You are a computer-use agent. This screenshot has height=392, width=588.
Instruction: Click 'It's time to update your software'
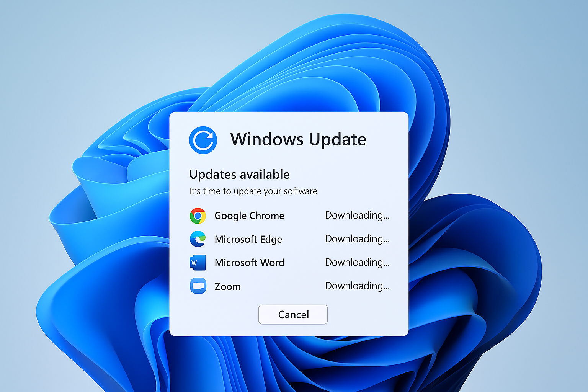(253, 191)
